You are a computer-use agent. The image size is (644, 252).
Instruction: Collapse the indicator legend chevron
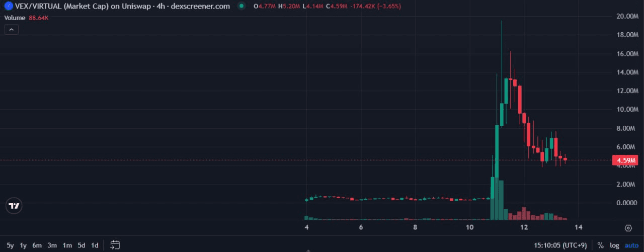click(x=11, y=30)
